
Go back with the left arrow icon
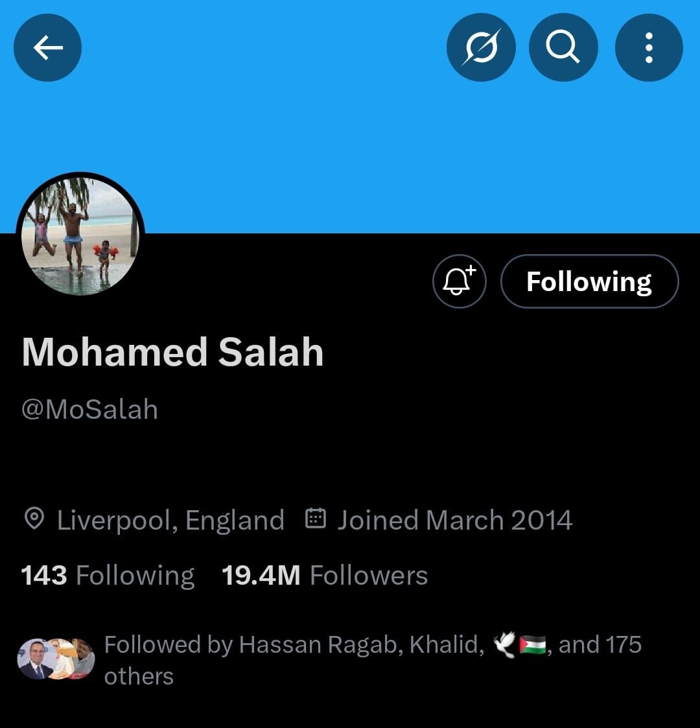(48, 47)
